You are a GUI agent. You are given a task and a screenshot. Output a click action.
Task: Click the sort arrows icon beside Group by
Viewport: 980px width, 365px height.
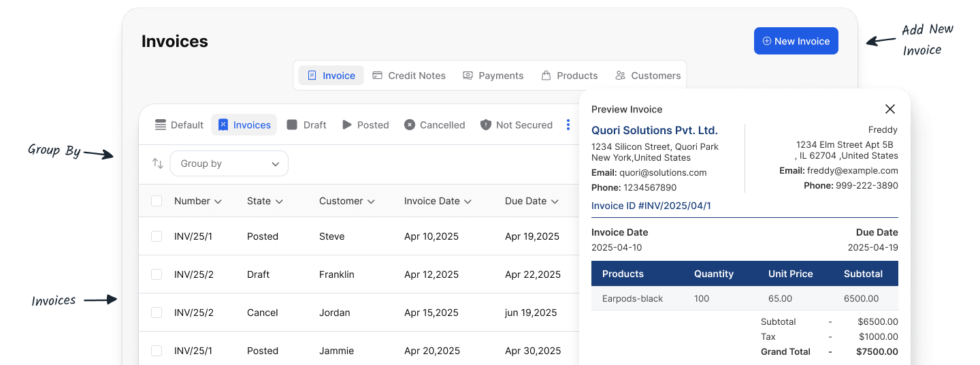(158, 163)
